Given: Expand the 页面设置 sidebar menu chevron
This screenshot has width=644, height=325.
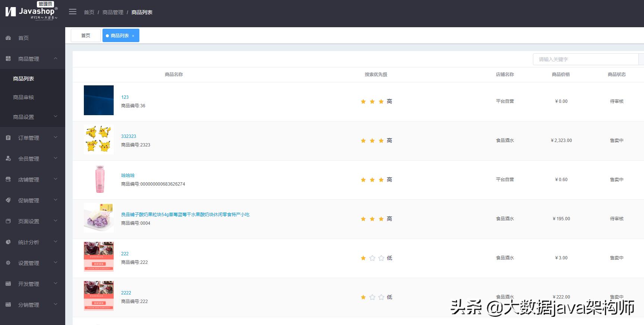Looking at the screenshot, I should [56, 221].
